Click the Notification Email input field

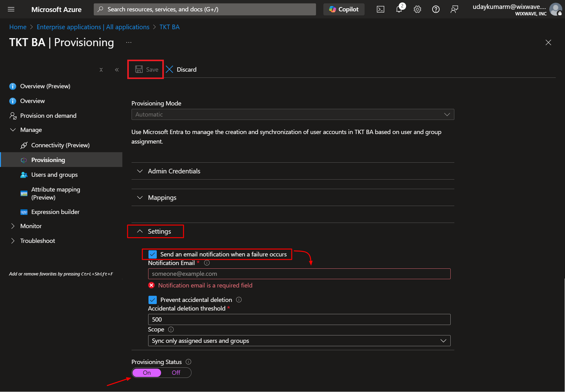pyautogui.click(x=299, y=274)
